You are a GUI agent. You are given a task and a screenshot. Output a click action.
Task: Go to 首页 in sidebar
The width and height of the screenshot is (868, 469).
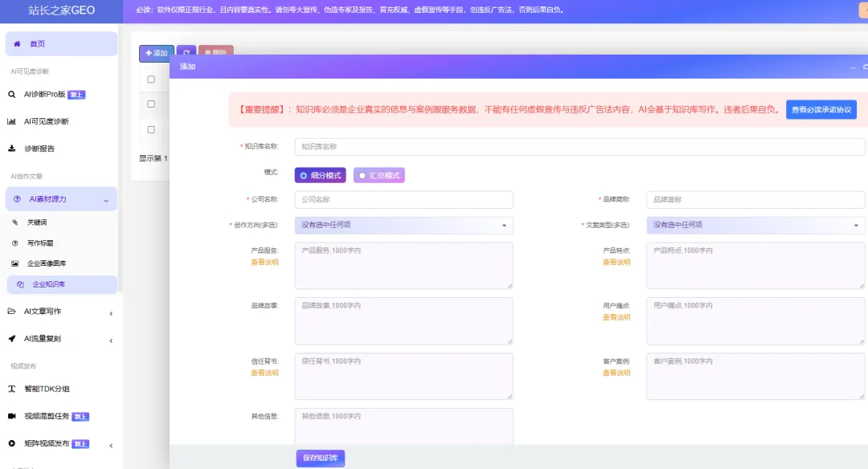click(x=61, y=43)
